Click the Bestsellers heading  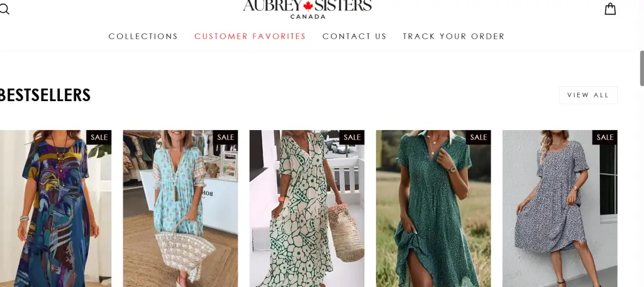point(45,95)
